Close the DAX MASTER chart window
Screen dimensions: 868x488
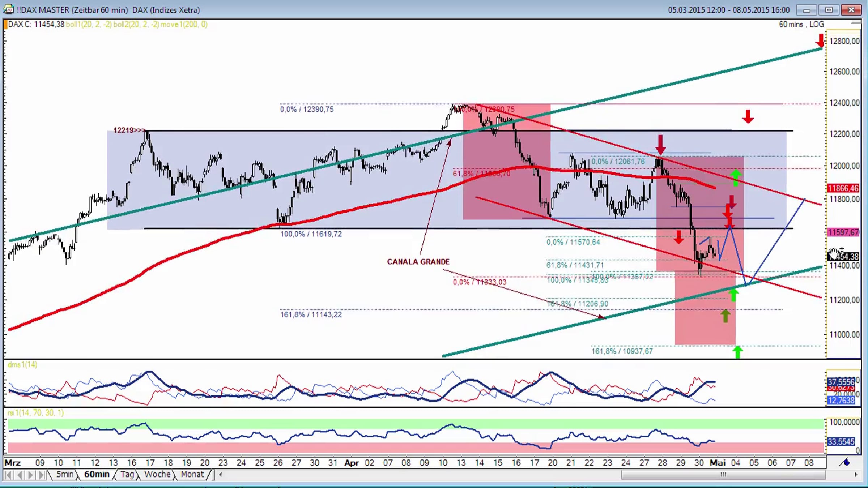pyautogui.click(x=851, y=10)
